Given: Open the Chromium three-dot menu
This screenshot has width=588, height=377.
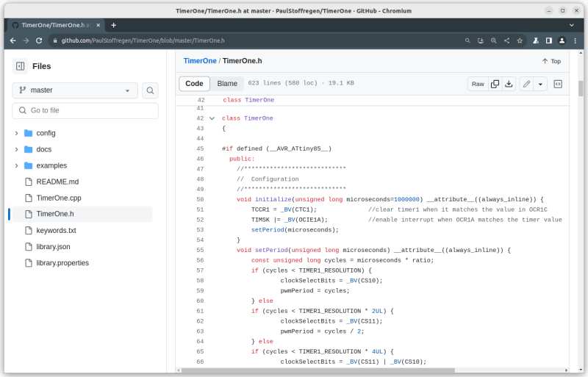Looking at the screenshot, I should click(x=576, y=40).
